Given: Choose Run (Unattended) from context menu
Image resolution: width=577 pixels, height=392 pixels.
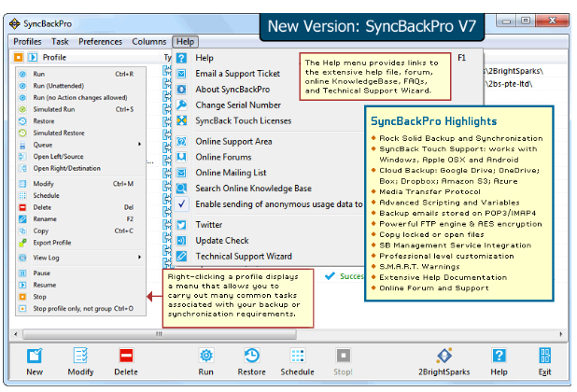Looking at the screenshot, I should [x=80, y=86].
